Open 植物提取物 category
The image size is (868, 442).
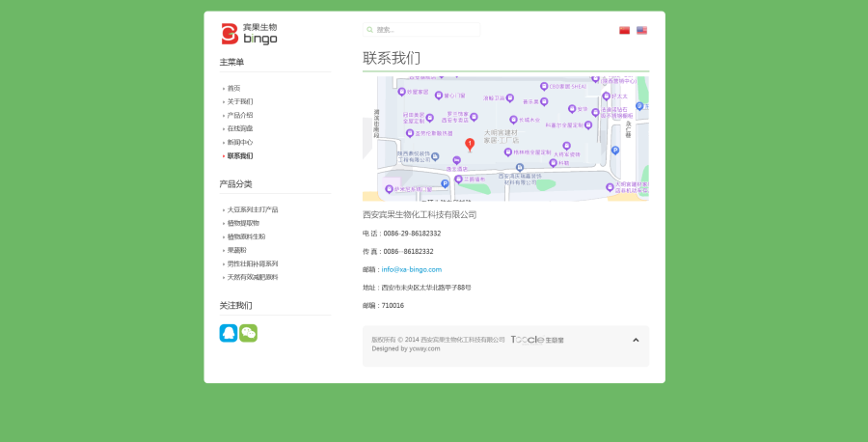pos(243,223)
